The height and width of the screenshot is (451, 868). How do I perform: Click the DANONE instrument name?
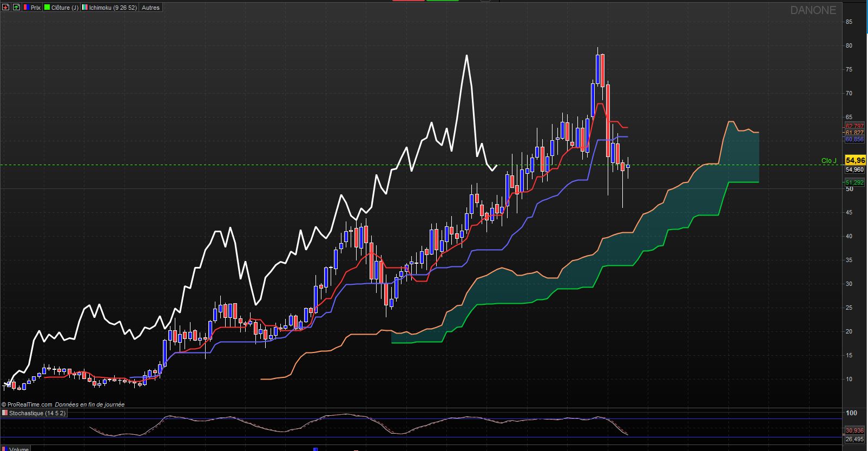tap(813, 10)
